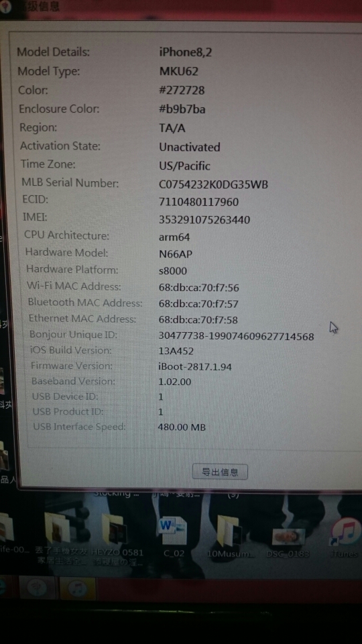Select the IMEI value 353291075263440

[x=204, y=220]
